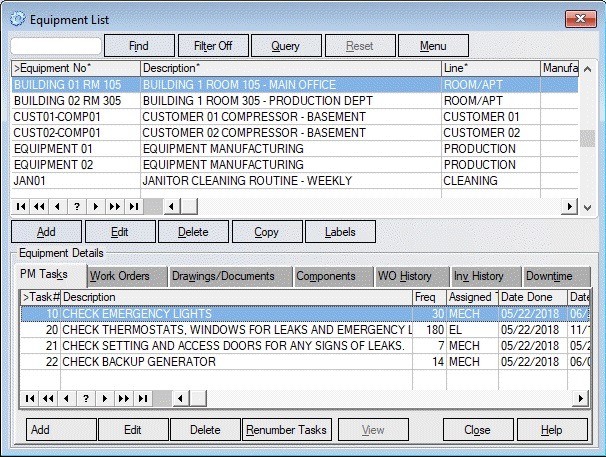Click the Filter Off button

tap(213, 46)
